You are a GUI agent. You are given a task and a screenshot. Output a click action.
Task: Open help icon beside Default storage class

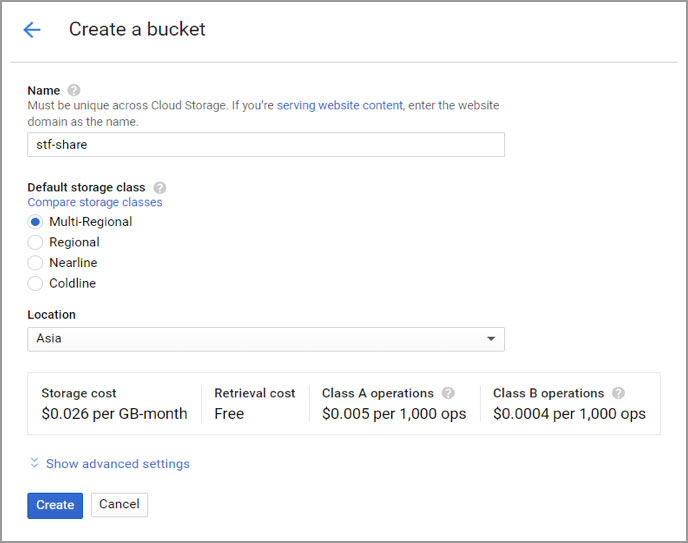tap(160, 188)
